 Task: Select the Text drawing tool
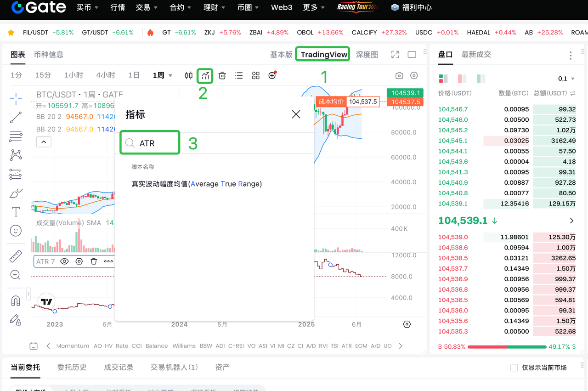tap(16, 212)
